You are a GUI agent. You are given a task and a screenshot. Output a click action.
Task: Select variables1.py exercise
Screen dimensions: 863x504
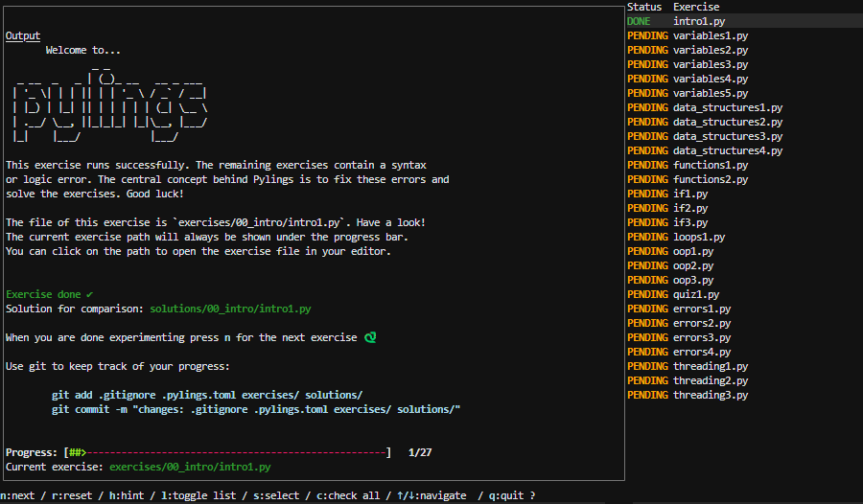(x=711, y=35)
